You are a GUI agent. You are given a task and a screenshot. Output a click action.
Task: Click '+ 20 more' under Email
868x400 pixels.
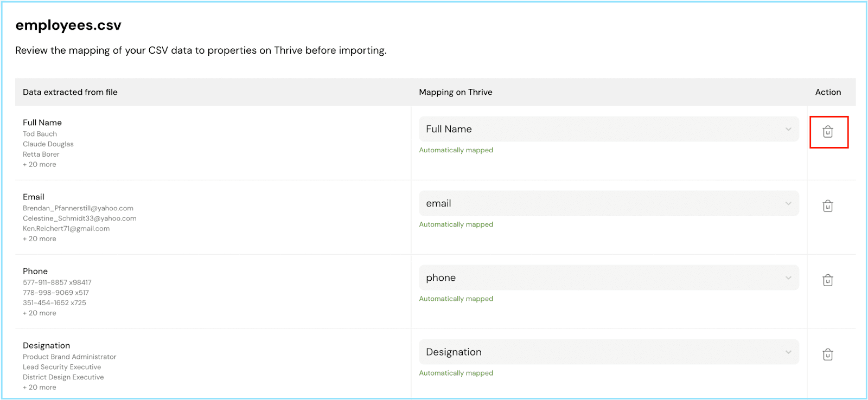click(40, 238)
